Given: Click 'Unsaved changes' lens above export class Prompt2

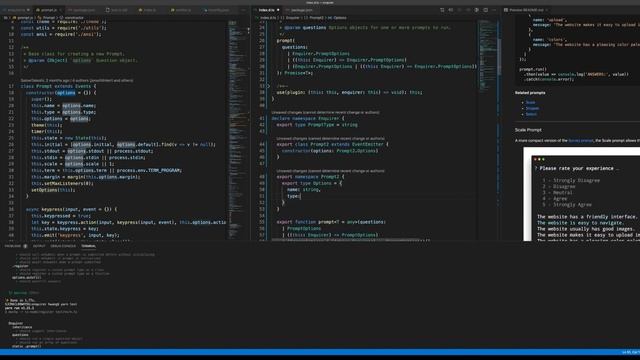Looking at the screenshot, I should [x=331, y=138].
